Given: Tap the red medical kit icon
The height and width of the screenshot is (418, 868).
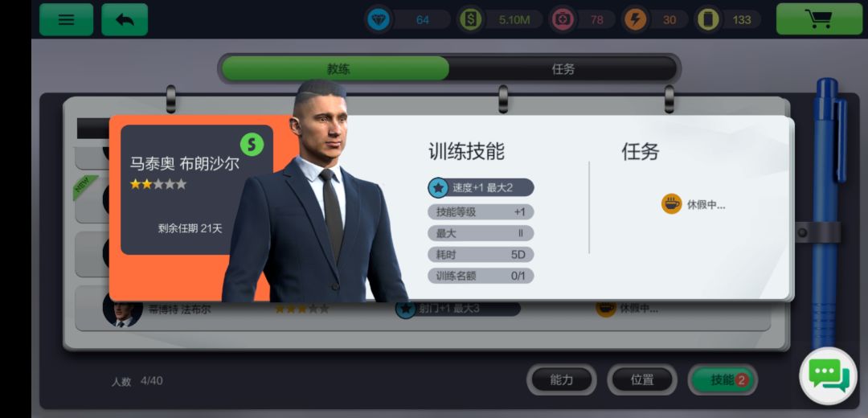Looking at the screenshot, I should click(563, 20).
